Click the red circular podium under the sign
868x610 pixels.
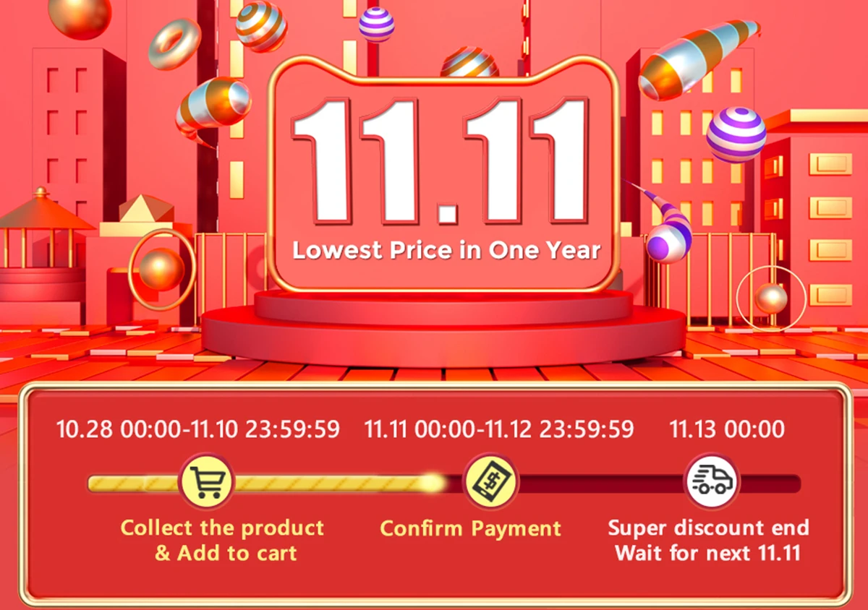tap(443, 329)
